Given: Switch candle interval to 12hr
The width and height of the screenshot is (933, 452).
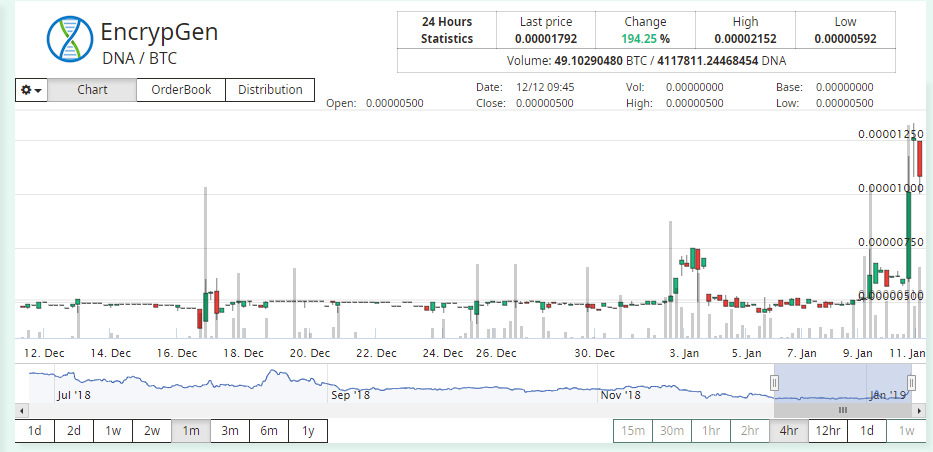Looking at the screenshot, I should click(x=827, y=431).
